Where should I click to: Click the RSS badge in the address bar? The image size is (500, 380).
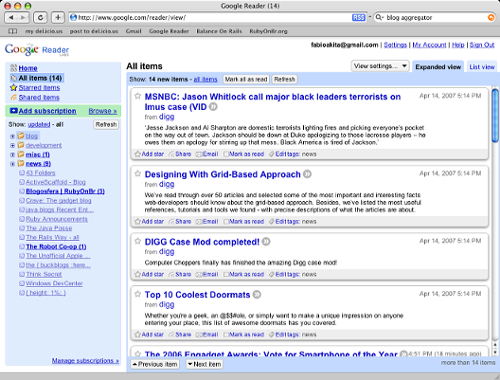point(359,17)
